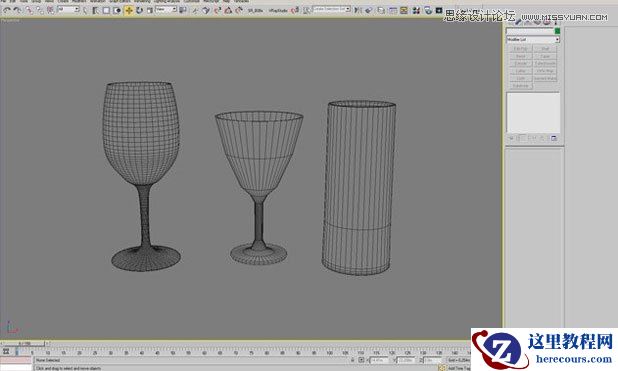Toggle Window/Crossing selection mode

tap(117, 10)
